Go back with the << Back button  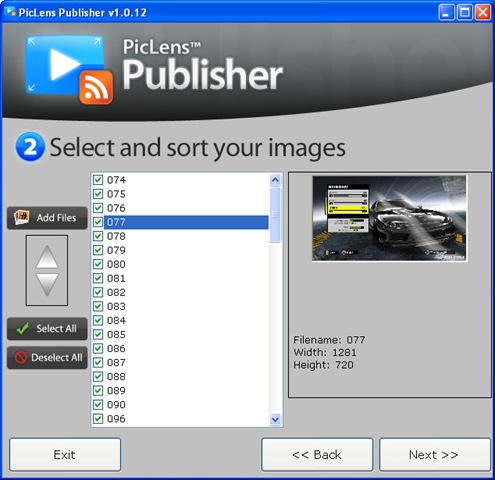(317, 455)
